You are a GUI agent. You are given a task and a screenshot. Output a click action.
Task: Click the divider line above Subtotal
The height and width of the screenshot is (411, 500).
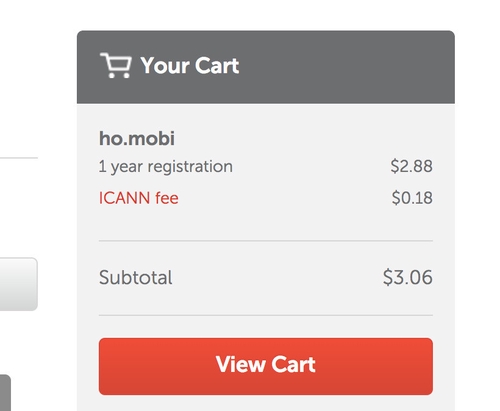pyautogui.click(x=266, y=240)
